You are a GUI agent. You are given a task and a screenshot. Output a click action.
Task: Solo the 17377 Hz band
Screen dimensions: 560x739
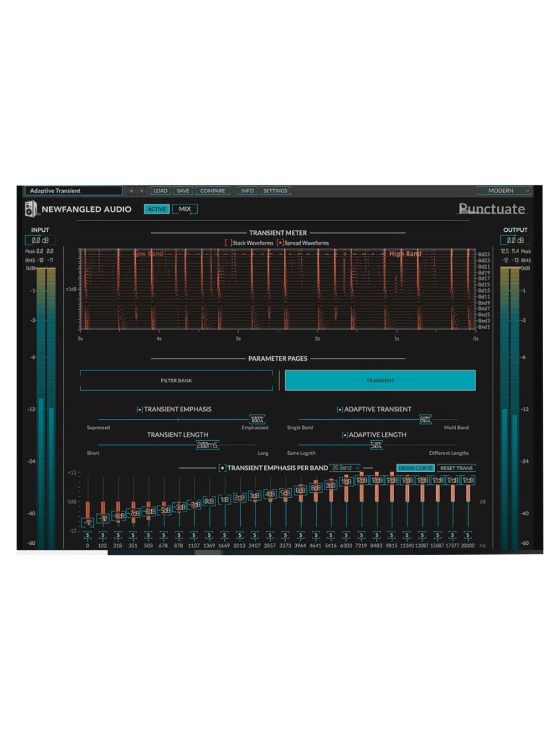(x=452, y=535)
